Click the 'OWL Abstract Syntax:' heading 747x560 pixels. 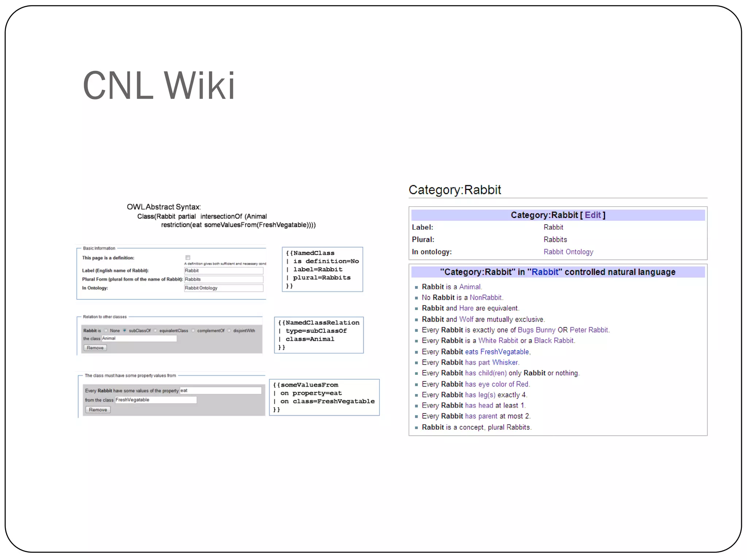164,207
